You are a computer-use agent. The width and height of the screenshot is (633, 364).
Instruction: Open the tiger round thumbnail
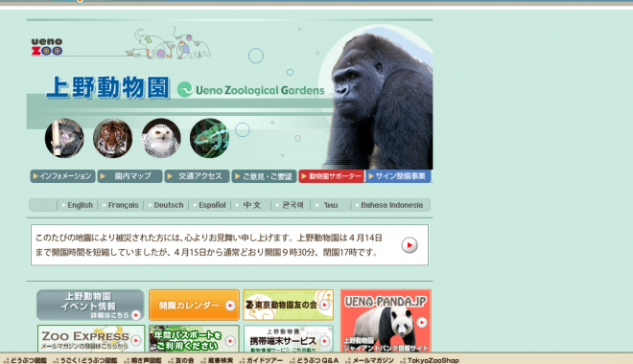coord(112,138)
